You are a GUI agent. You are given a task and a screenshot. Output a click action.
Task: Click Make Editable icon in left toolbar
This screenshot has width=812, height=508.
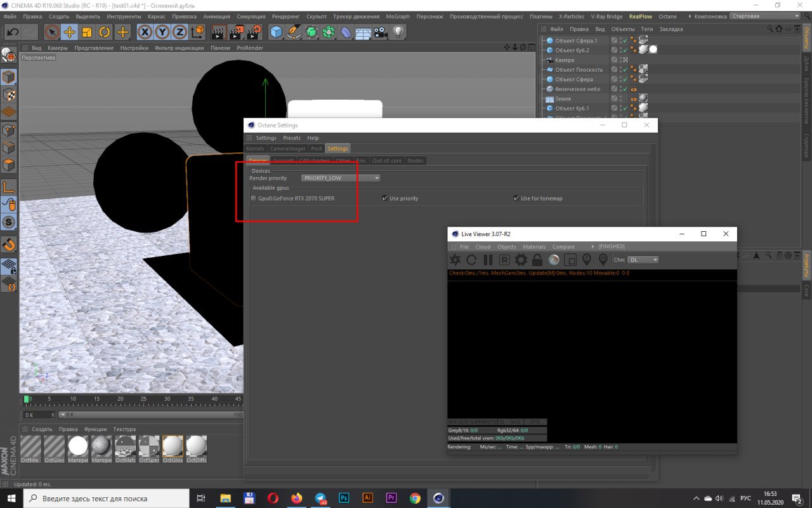coord(8,55)
